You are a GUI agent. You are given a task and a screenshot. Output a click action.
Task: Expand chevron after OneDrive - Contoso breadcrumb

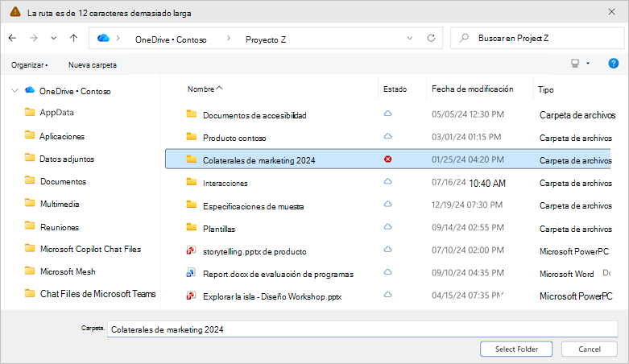tap(229, 38)
